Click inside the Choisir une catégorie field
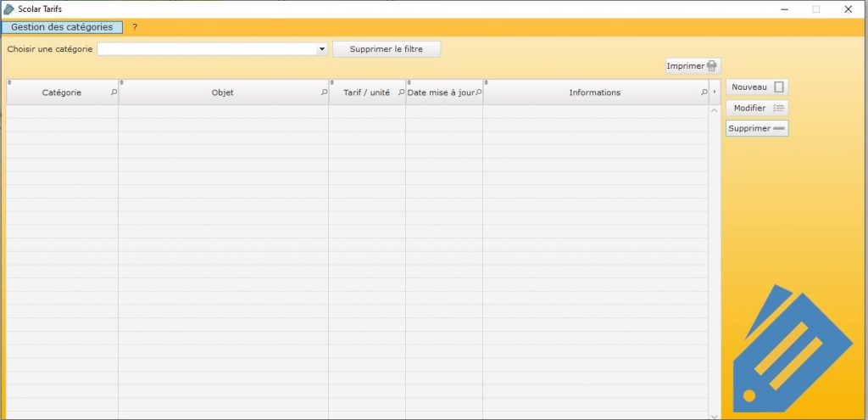Screen dimensions: 868x420 206,49
